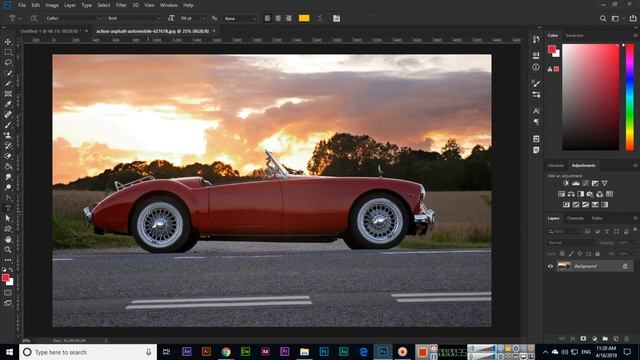Open the font size dropdown

pos(193,18)
